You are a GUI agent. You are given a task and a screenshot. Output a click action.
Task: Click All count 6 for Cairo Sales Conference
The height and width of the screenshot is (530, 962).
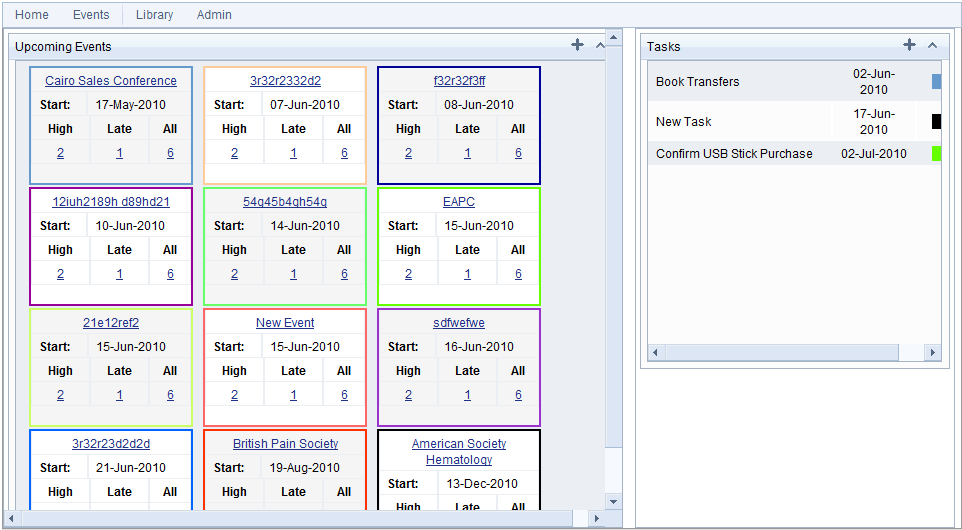pos(170,153)
